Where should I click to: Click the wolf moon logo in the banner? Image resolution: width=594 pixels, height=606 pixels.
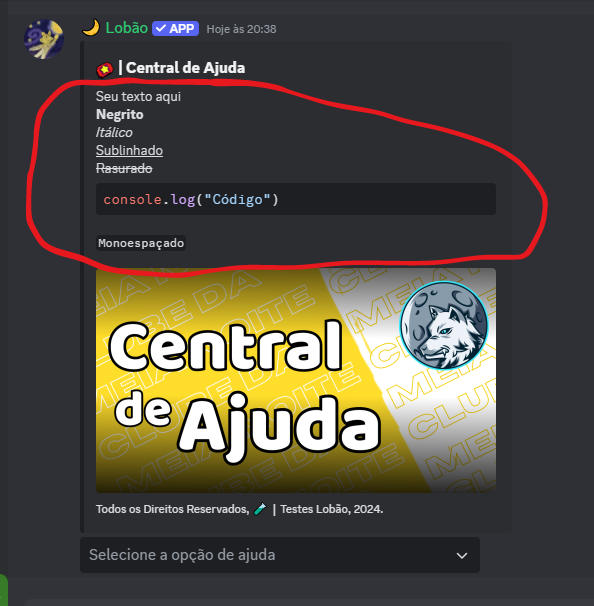tap(444, 325)
